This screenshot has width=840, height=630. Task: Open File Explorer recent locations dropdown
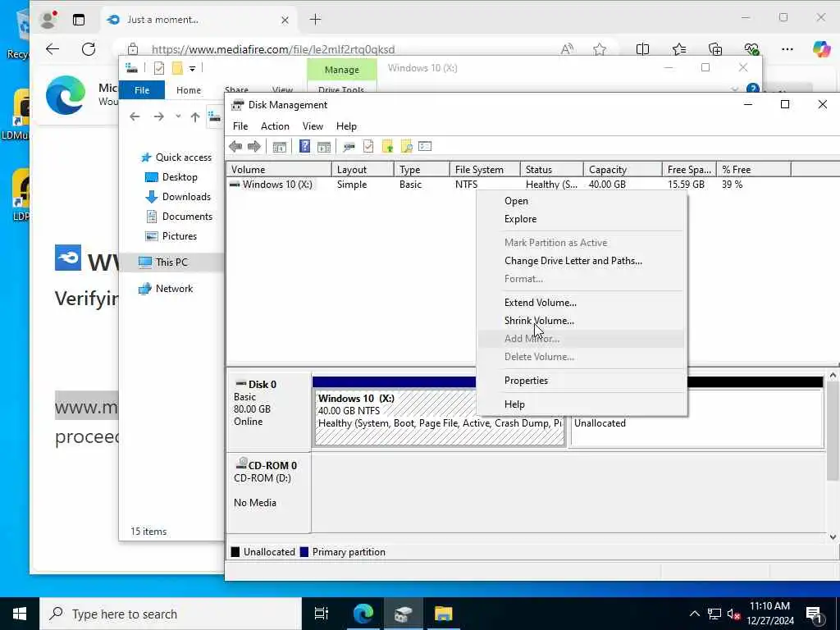click(178, 116)
